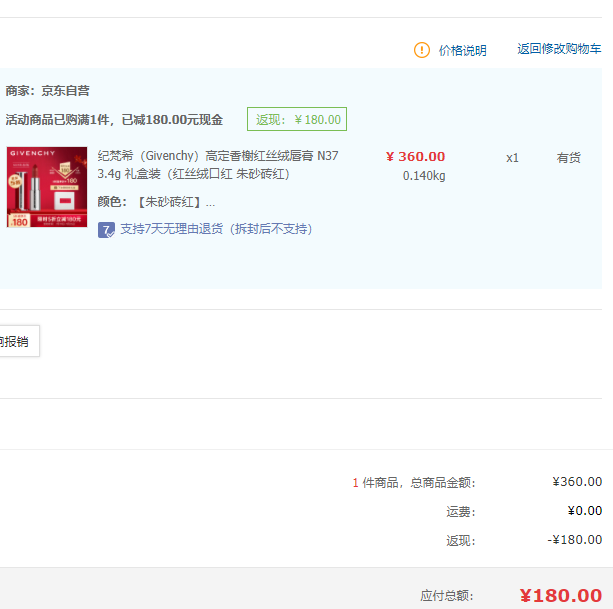Click the 0.140kg weight text
The image size is (613, 609).
424,176
